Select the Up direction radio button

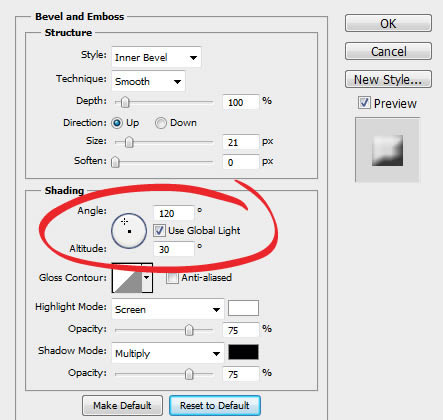coord(117,123)
